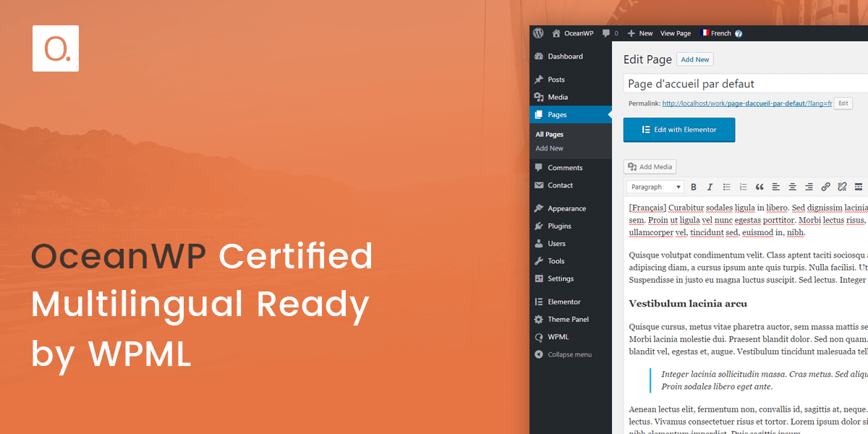Open the French language switcher

pyautogui.click(x=715, y=33)
